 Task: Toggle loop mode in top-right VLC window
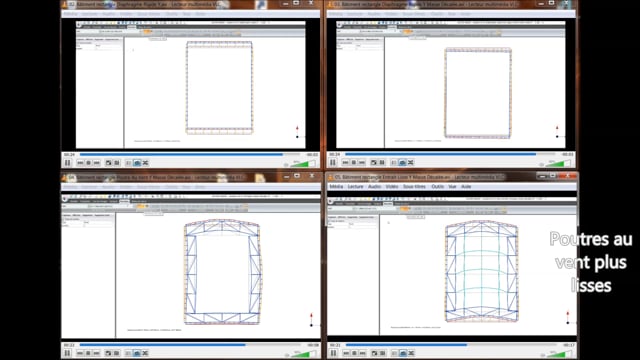[402, 162]
